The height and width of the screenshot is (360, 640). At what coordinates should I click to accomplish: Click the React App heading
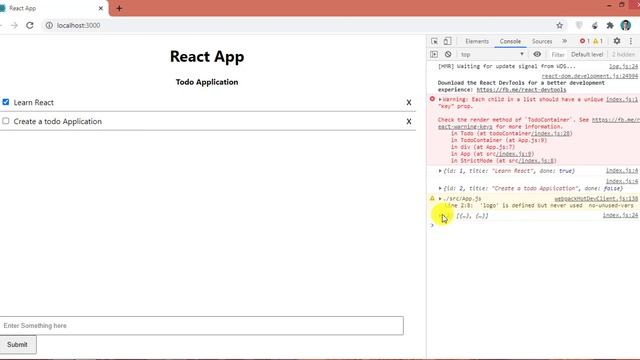[207, 57]
